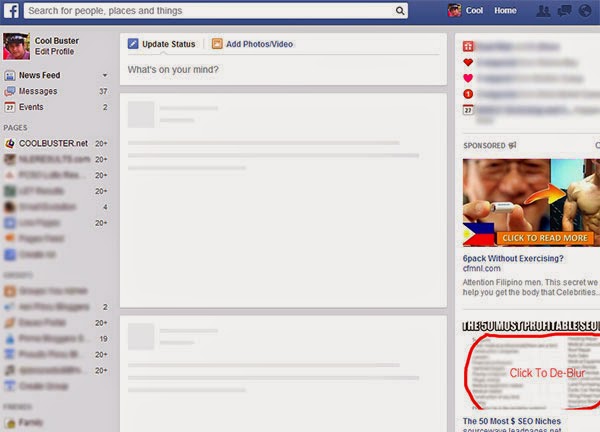
Task: Click the PAGES section heading
Action: click(x=15, y=128)
